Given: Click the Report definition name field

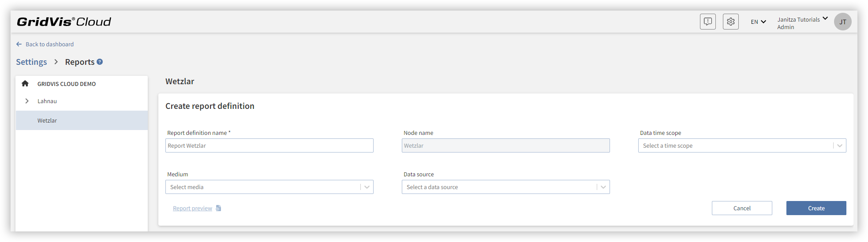Looking at the screenshot, I should pos(269,145).
